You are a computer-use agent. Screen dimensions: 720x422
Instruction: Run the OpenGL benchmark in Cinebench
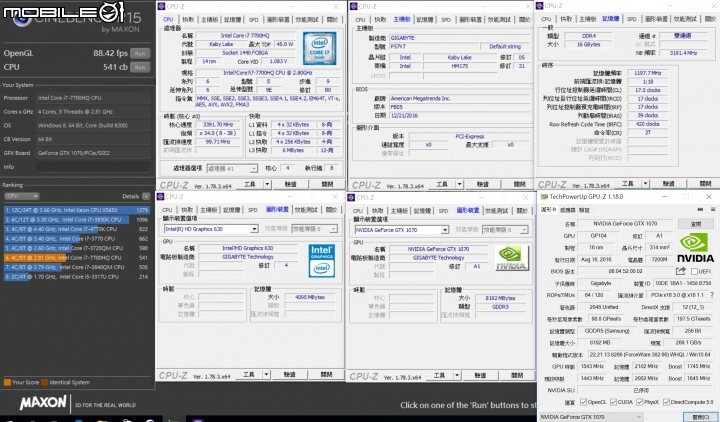(x=140, y=53)
